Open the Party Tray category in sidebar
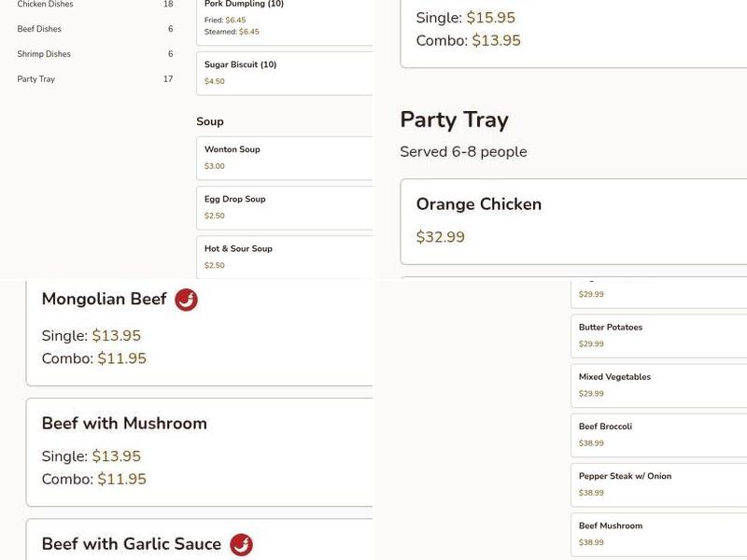Image resolution: width=747 pixels, height=560 pixels. tap(35, 79)
